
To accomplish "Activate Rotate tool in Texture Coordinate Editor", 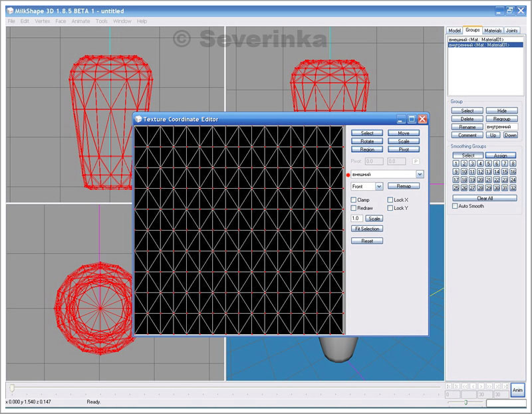I will tap(367, 141).
